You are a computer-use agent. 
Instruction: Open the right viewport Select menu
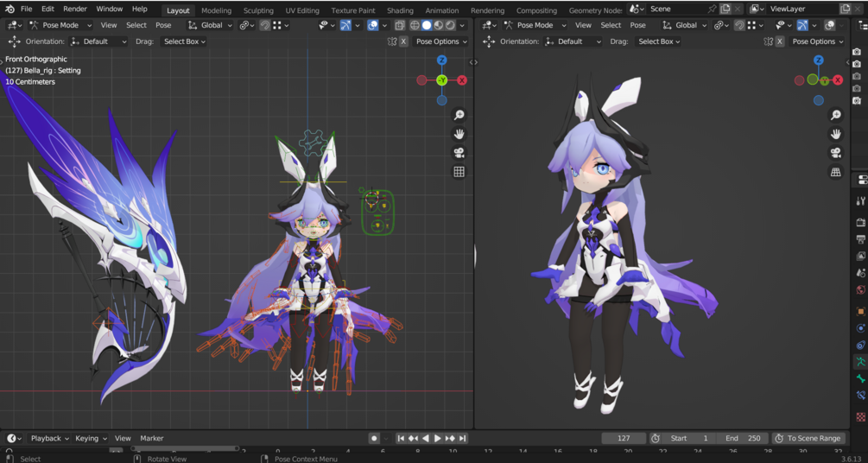611,25
